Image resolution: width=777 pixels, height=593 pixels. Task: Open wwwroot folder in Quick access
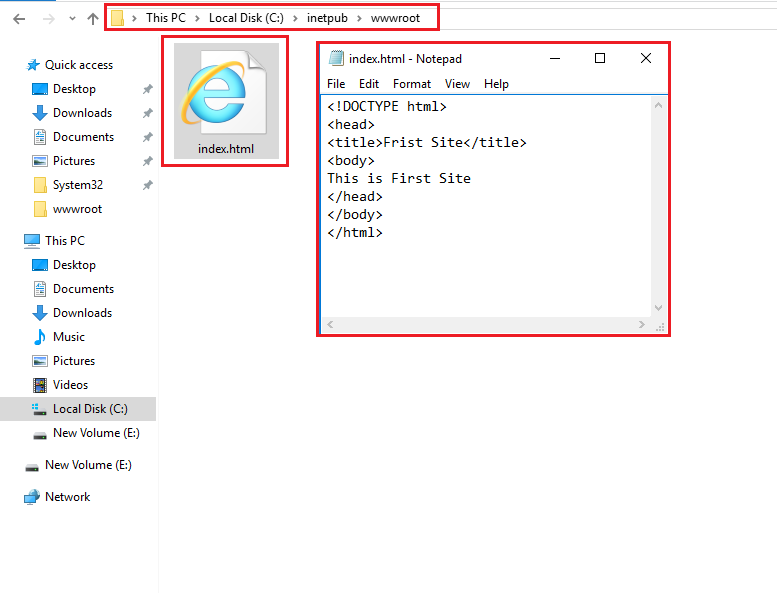(x=77, y=209)
